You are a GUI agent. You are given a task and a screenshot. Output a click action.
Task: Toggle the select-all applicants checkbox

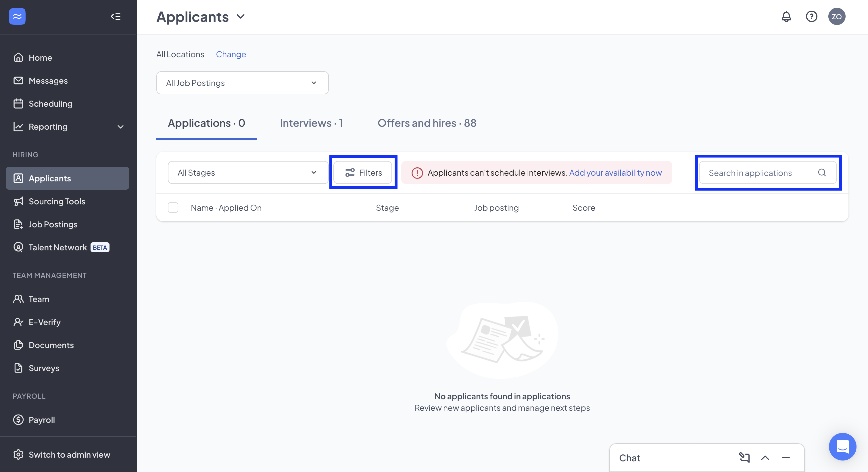coord(173,208)
